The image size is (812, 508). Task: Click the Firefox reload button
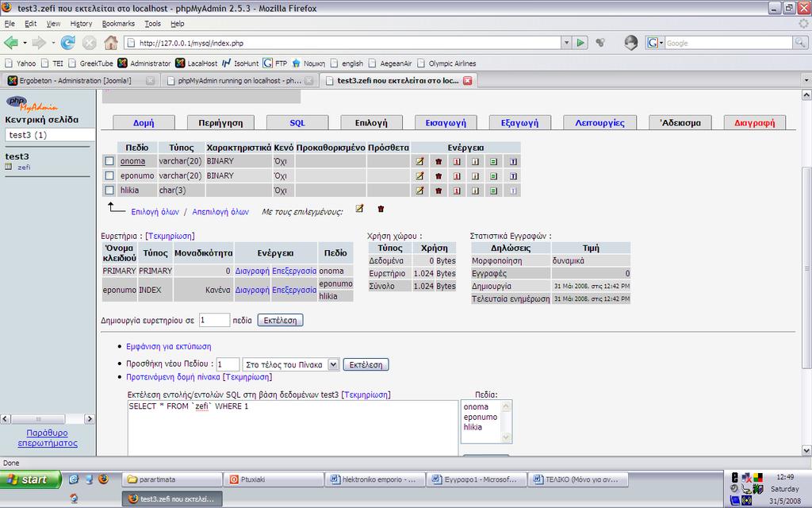click(68, 43)
